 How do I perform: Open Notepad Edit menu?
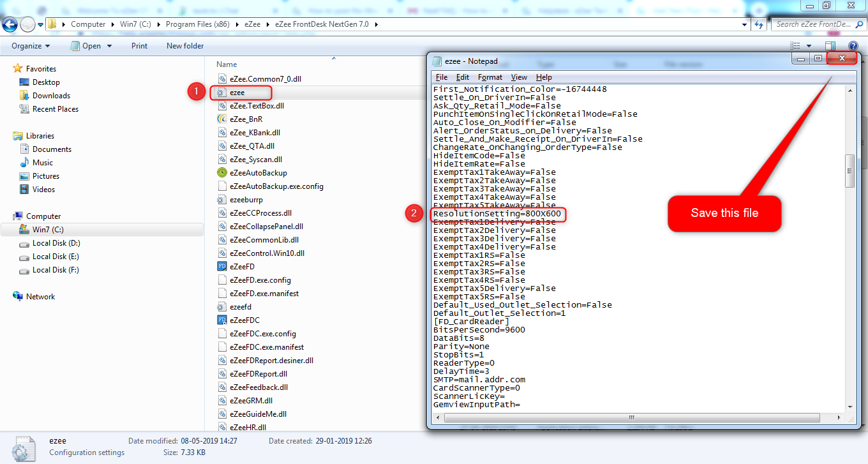click(462, 77)
